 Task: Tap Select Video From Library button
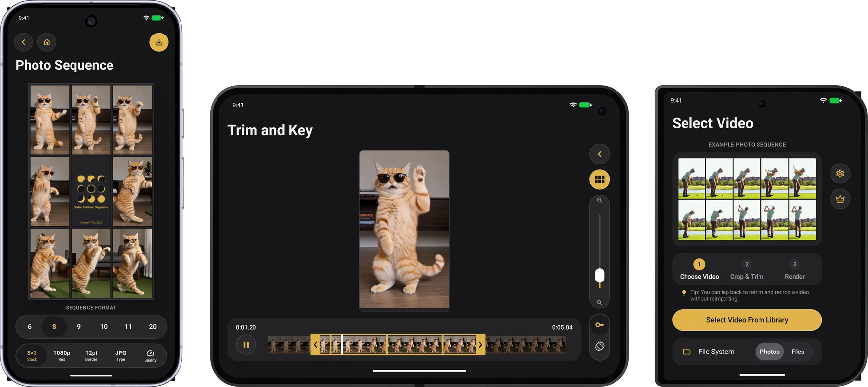[747, 320]
